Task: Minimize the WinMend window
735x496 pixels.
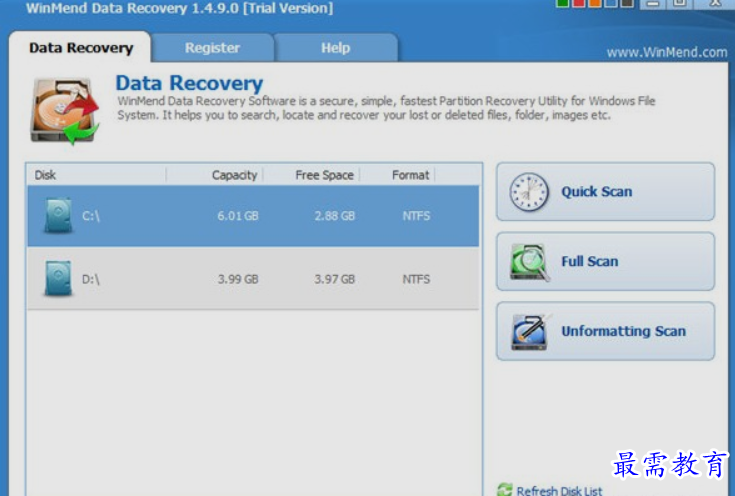Action: (x=653, y=4)
